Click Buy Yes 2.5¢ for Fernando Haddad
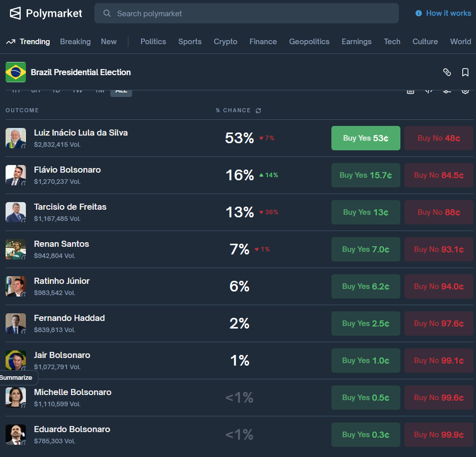 pyautogui.click(x=366, y=323)
